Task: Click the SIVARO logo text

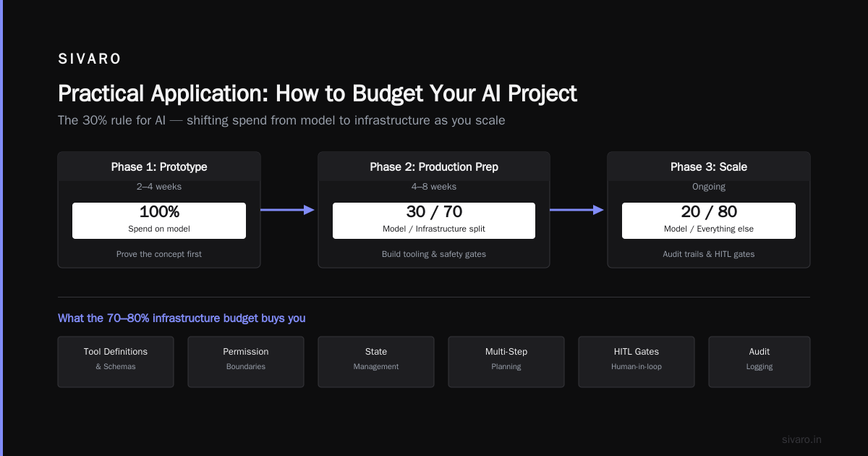Action: [x=90, y=59]
